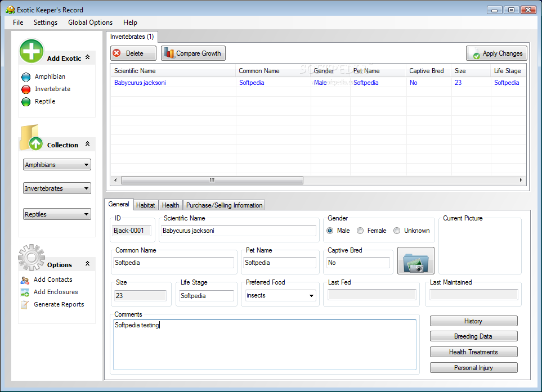Select the Unknown gender radio button

pos(397,231)
